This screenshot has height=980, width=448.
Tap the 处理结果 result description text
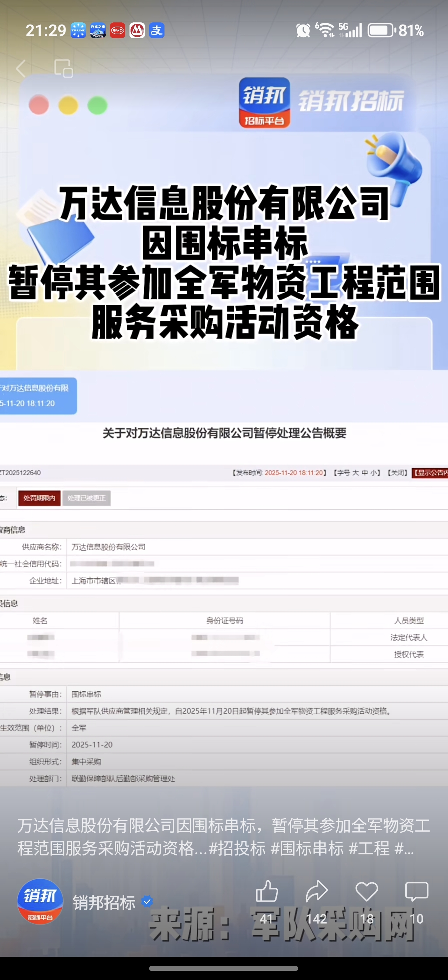231,710
